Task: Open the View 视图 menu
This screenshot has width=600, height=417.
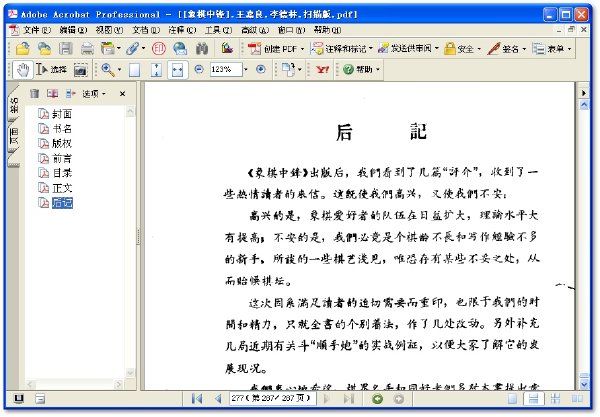Action: point(109,30)
